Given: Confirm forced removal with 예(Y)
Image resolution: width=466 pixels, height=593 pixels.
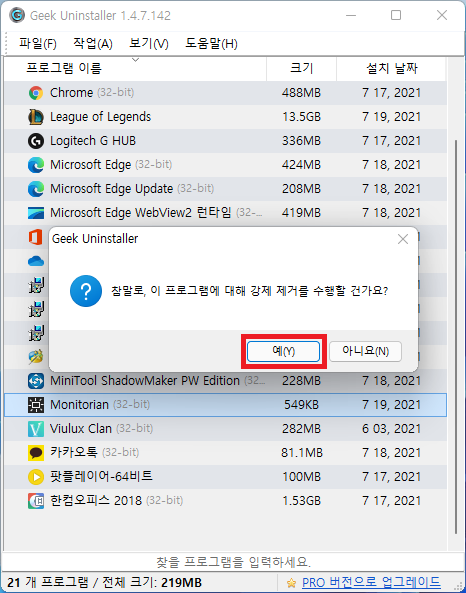Looking at the screenshot, I should tap(283, 351).
